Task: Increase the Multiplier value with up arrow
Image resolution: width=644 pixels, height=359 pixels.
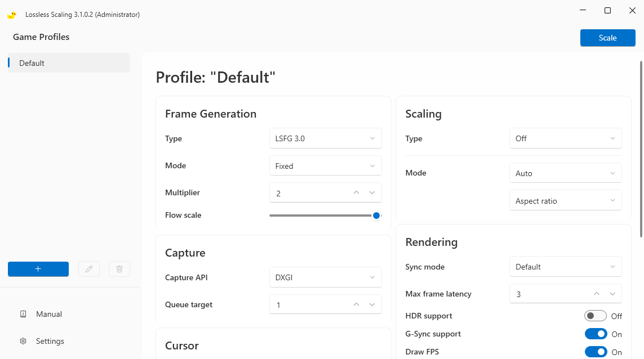Action: pos(356,193)
